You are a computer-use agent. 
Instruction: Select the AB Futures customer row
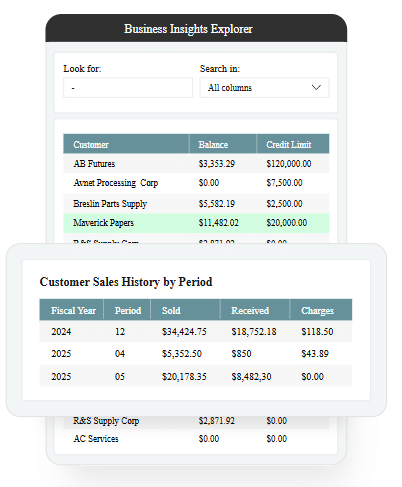pyautogui.click(x=196, y=164)
